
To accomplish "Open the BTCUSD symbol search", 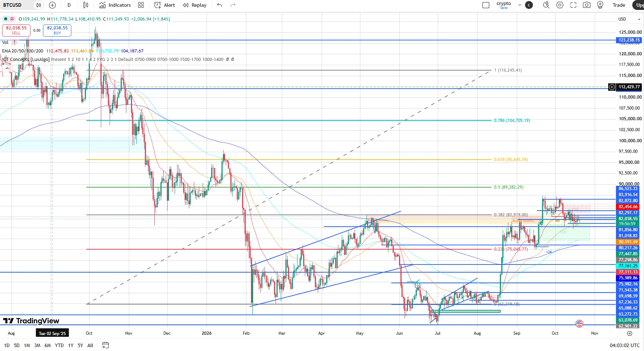I will [x=12, y=5].
